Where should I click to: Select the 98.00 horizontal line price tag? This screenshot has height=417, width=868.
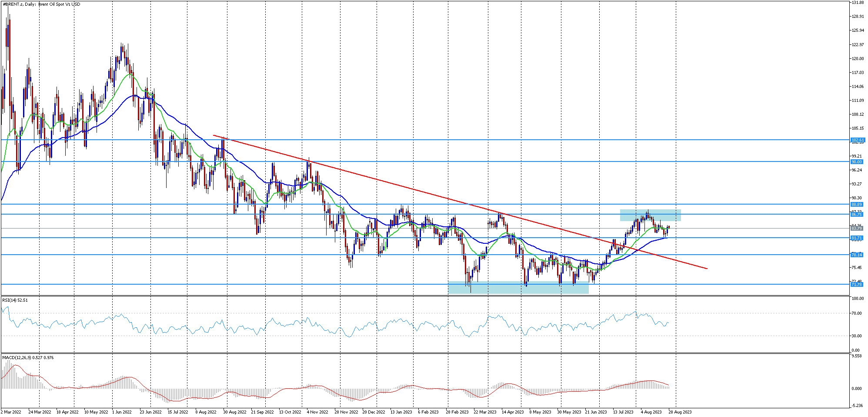click(856, 162)
